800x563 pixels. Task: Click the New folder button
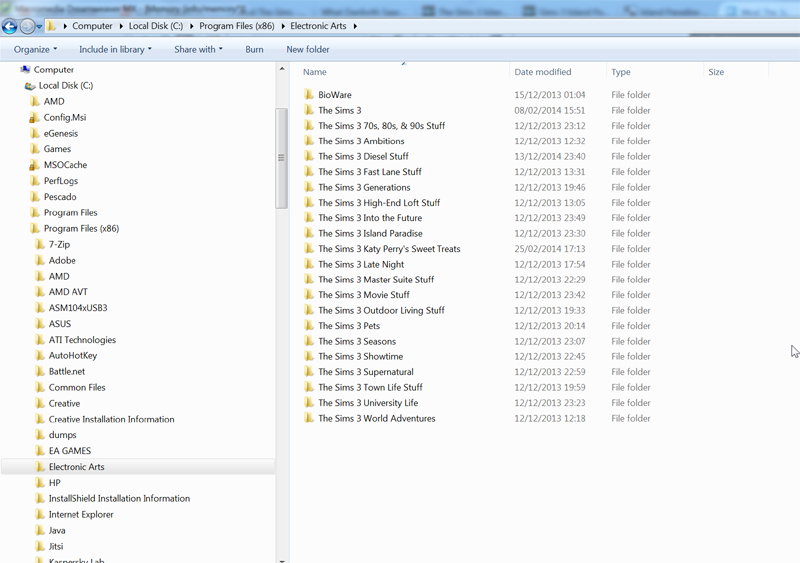[308, 50]
